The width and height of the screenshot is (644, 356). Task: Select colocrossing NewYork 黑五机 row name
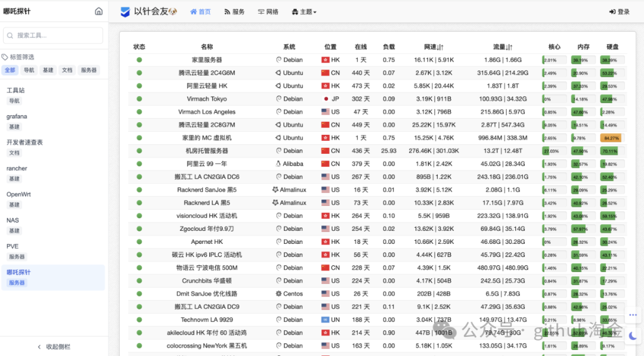coord(206,346)
